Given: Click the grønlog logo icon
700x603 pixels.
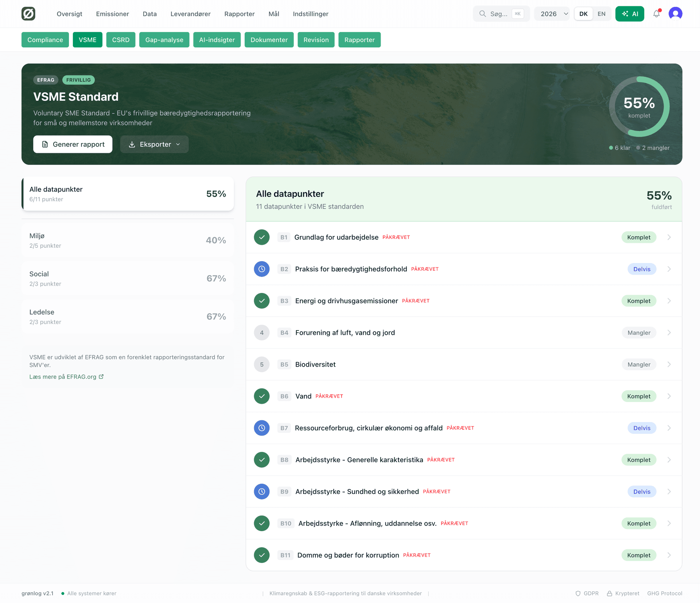Looking at the screenshot, I should (x=28, y=13).
